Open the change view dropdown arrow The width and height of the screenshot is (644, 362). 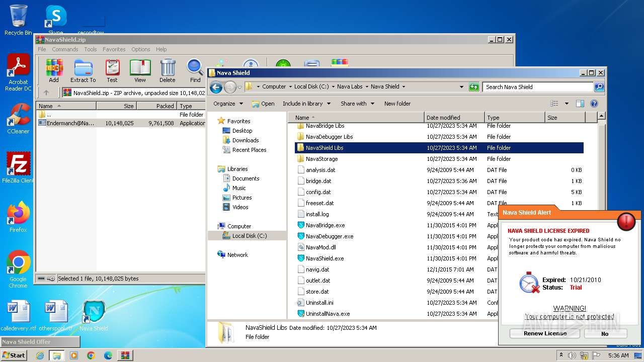567,104
